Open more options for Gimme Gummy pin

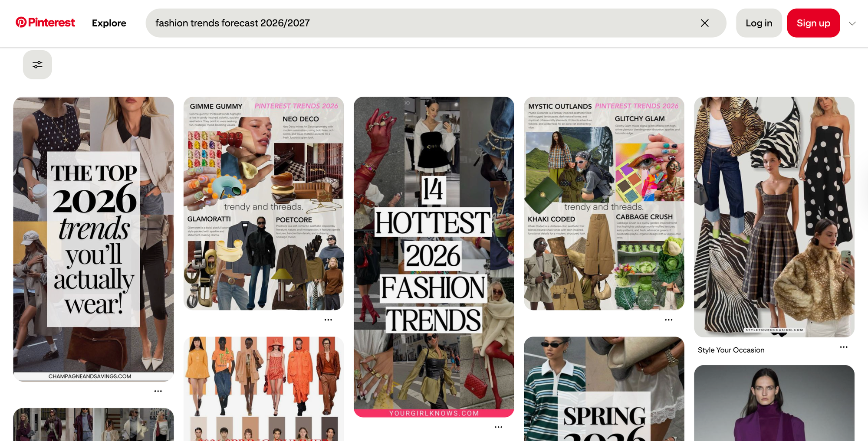coord(328,320)
